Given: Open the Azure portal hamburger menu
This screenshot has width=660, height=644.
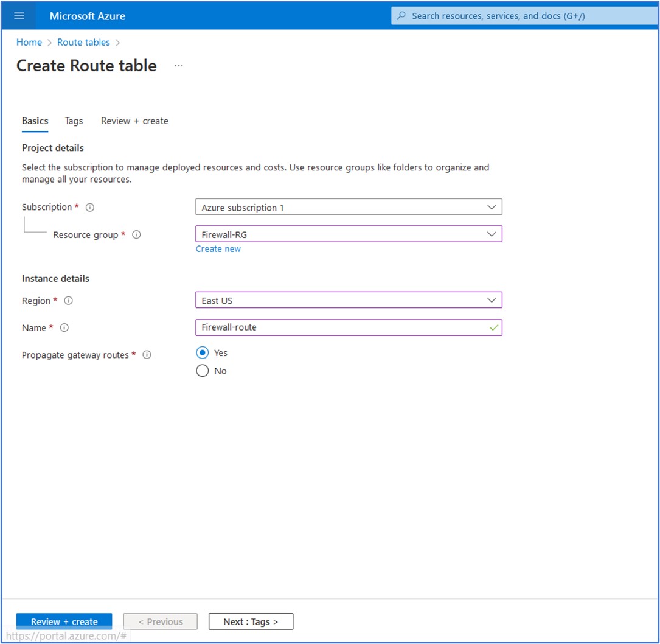Looking at the screenshot, I should click(x=19, y=16).
